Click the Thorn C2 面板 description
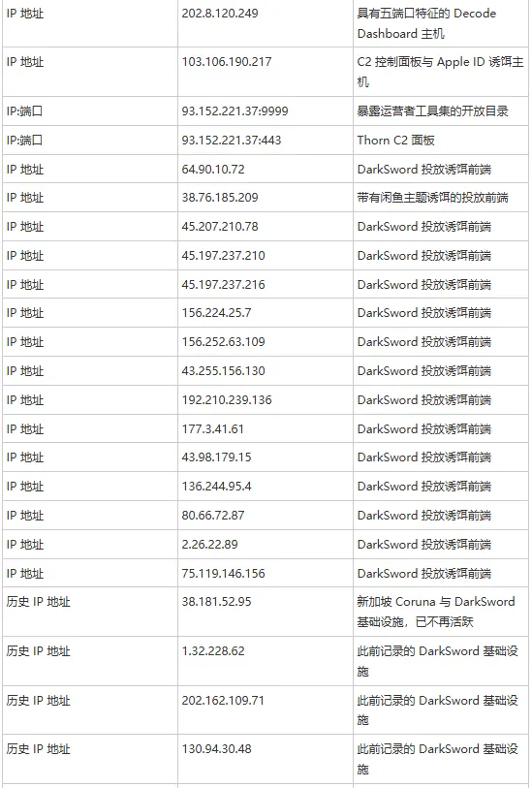532x788 pixels. pyautogui.click(x=396, y=141)
